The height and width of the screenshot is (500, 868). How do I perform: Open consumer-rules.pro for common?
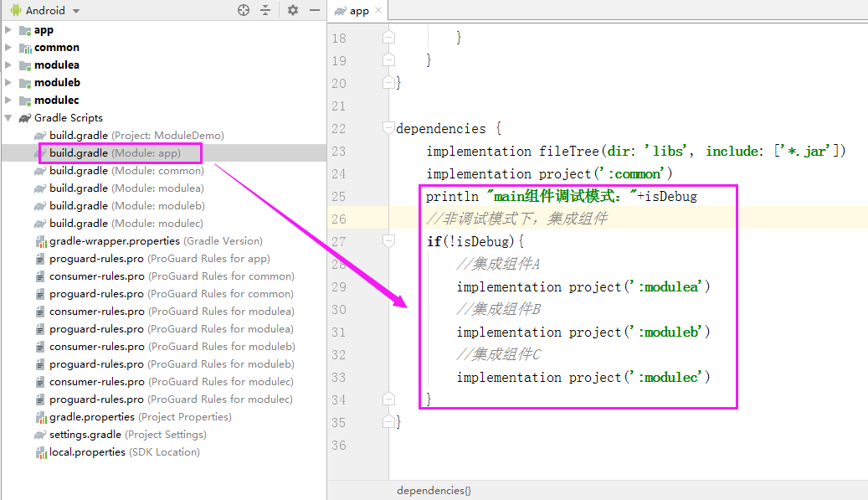[x=172, y=276]
